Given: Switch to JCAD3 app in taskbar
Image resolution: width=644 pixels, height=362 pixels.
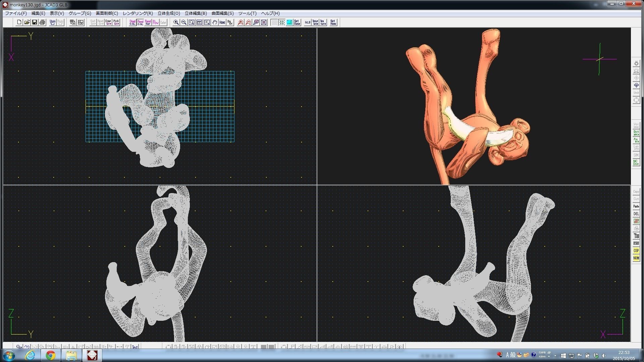Looking at the screenshot, I should point(92,355).
